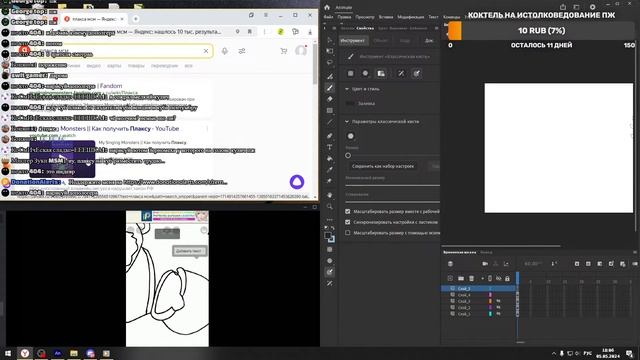Open a new browser tab with plus

click(136, 19)
